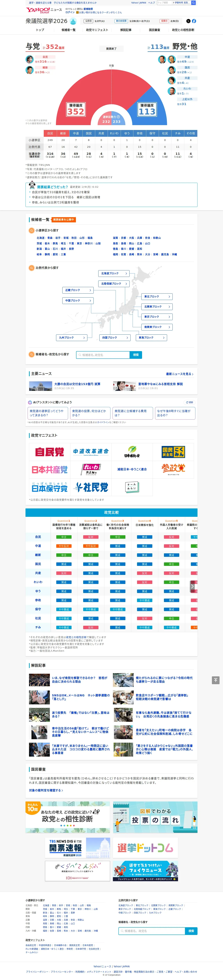
Task: Open article いま、なぜ衆院を解散できるのか？
Action: [80, 679]
